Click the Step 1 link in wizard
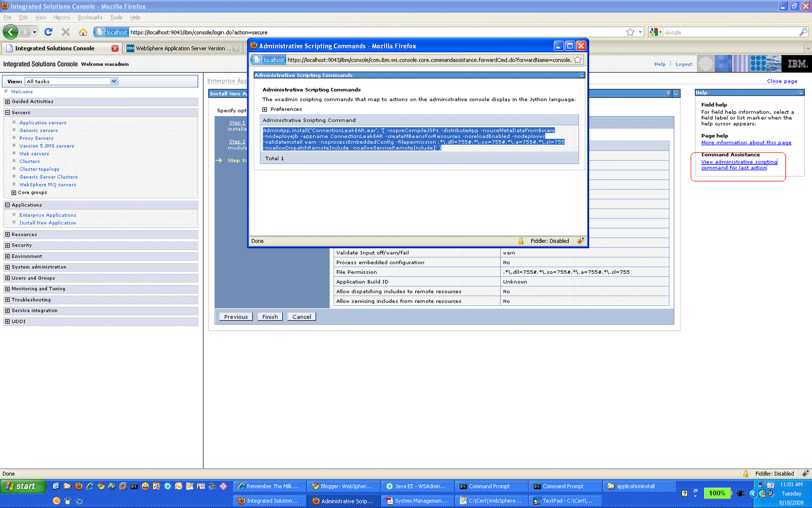 237,123
